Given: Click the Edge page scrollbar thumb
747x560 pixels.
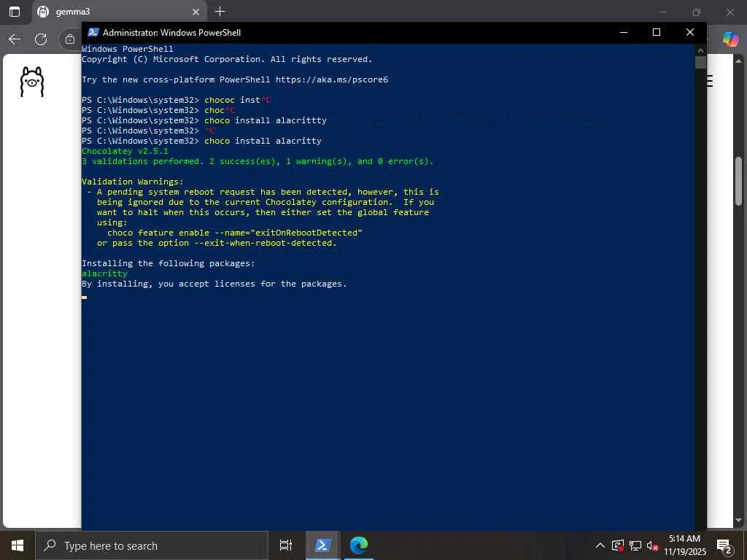Looking at the screenshot, I should point(738,181).
